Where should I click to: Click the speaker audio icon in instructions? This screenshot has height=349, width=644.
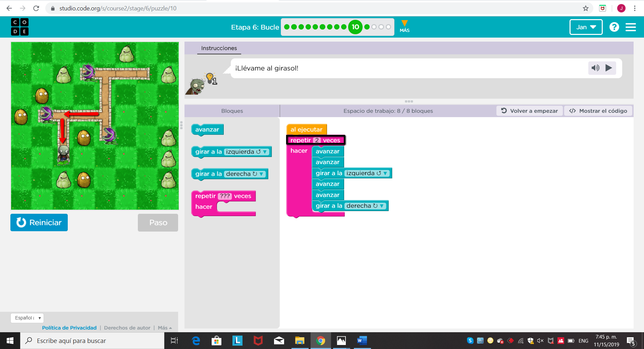(595, 68)
